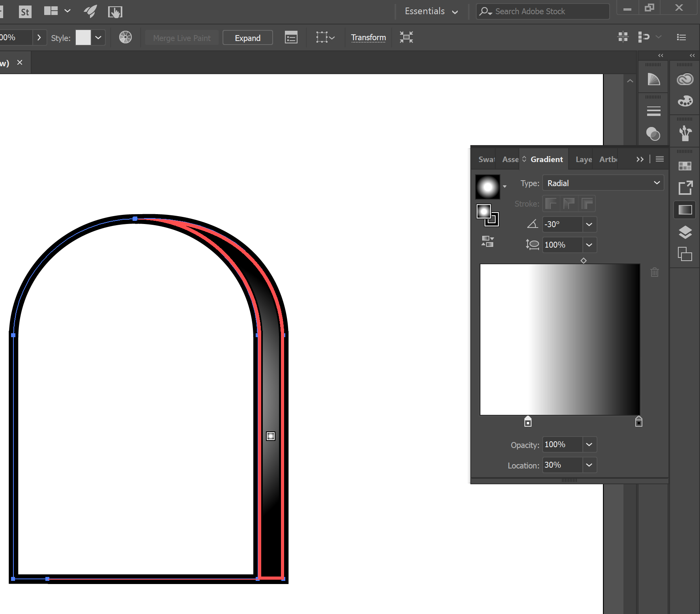Open the Color Guide panel icon
Viewport: 700px width, 614px height.
point(653,79)
